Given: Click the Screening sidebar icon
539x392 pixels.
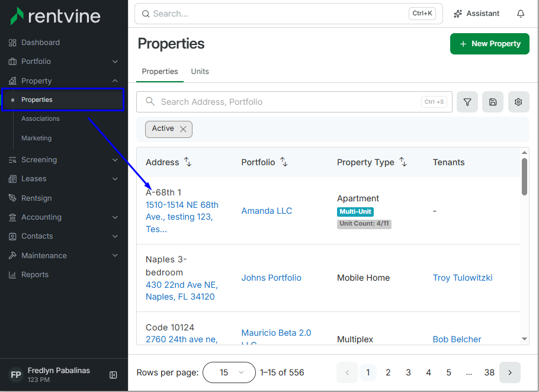Looking at the screenshot, I should tap(12, 160).
